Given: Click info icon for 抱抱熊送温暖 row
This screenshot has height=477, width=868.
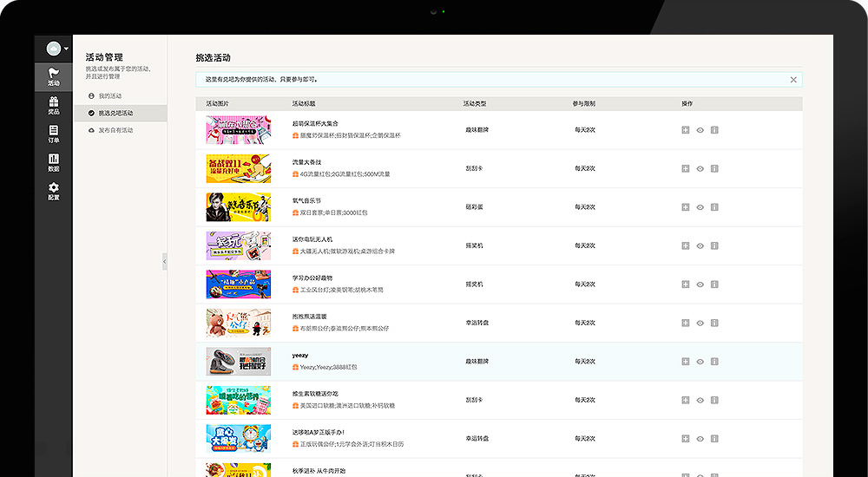Looking at the screenshot, I should point(714,323).
